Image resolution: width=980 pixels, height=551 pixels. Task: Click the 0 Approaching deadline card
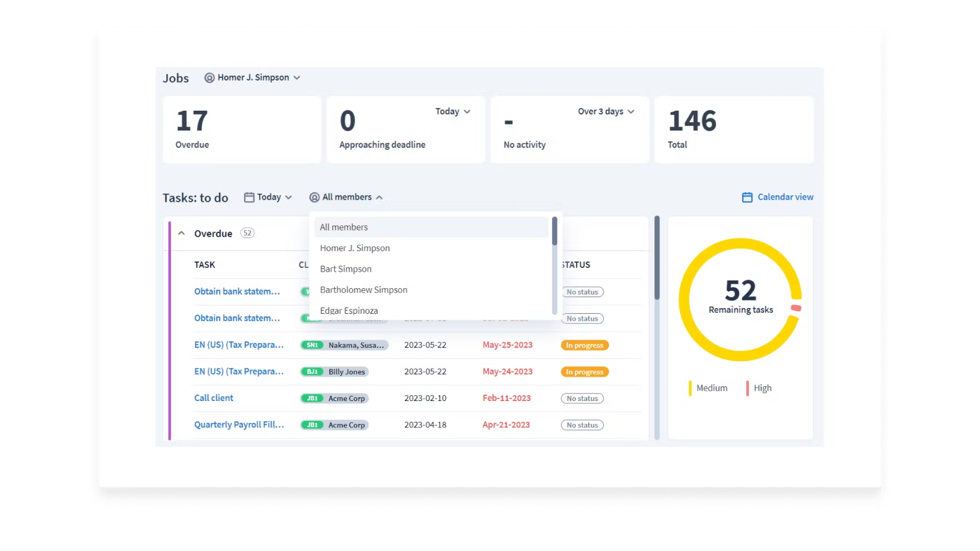(x=406, y=130)
